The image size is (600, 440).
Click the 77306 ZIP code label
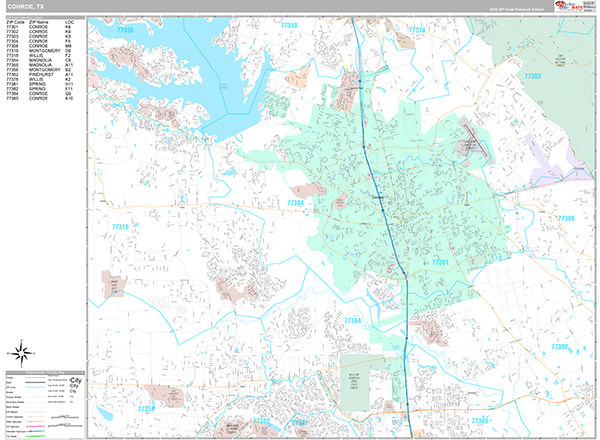pos(566,218)
